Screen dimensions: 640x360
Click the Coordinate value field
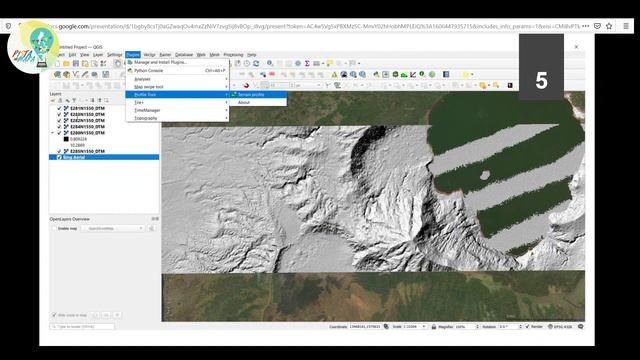pyautogui.click(x=365, y=327)
